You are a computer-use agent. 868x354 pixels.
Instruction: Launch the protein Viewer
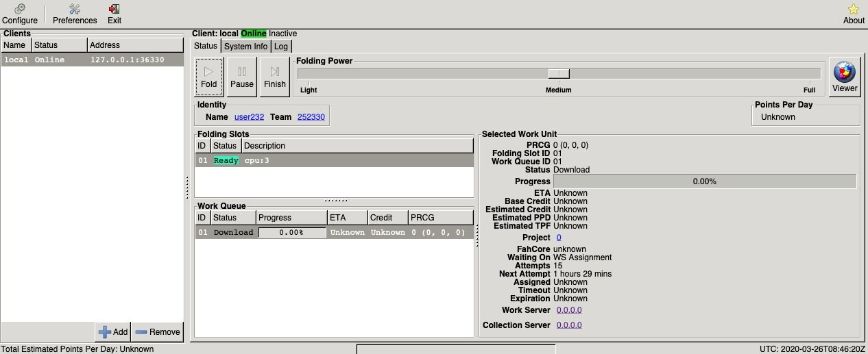(844, 77)
